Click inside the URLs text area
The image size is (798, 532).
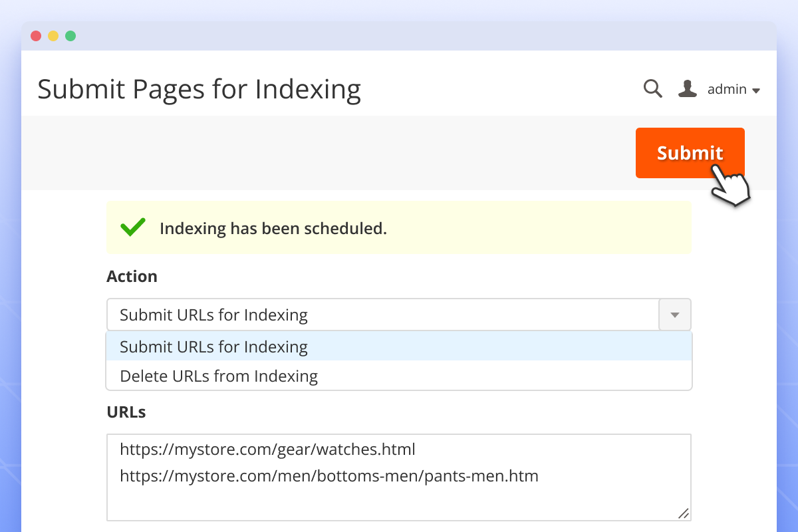[x=399, y=477]
